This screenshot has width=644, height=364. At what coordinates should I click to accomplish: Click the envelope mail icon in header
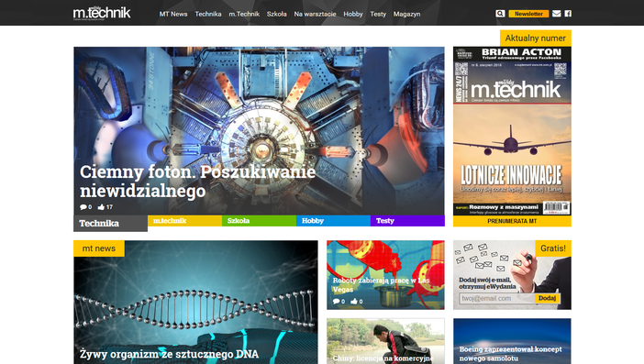point(557,14)
